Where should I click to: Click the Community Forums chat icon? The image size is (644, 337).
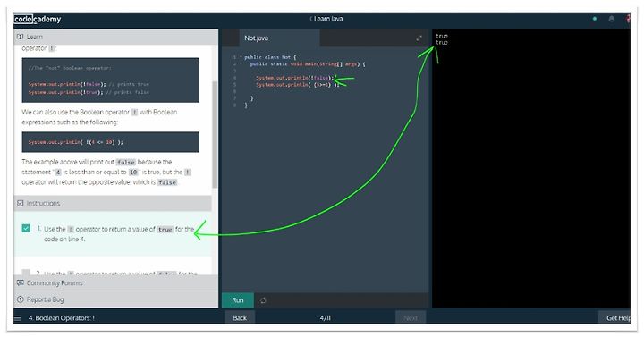(x=20, y=282)
